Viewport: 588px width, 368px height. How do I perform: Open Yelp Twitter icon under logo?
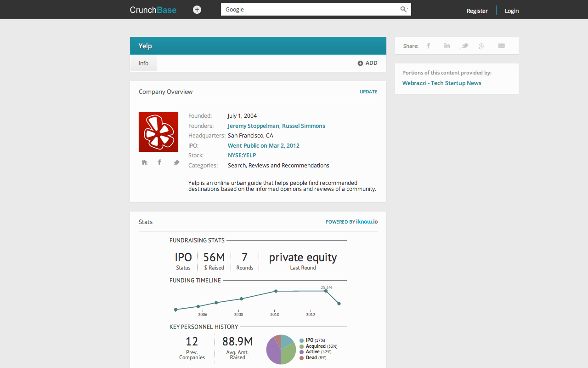[x=176, y=162]
